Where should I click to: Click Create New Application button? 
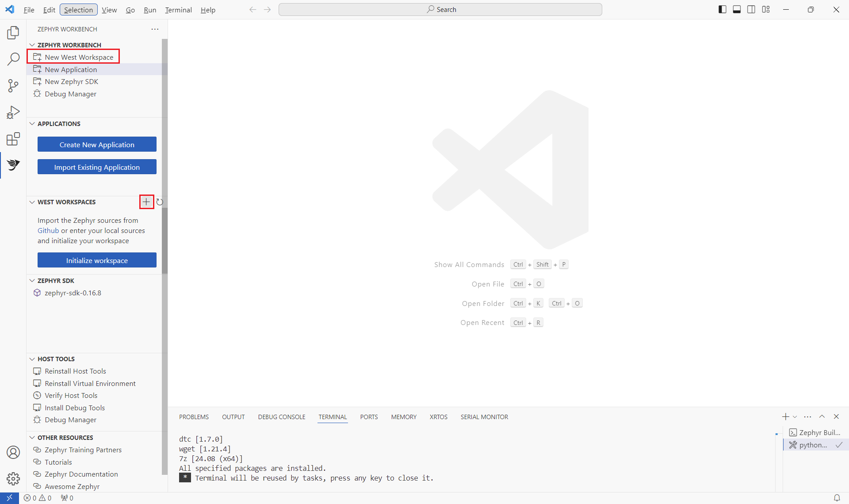coord(97,145)
